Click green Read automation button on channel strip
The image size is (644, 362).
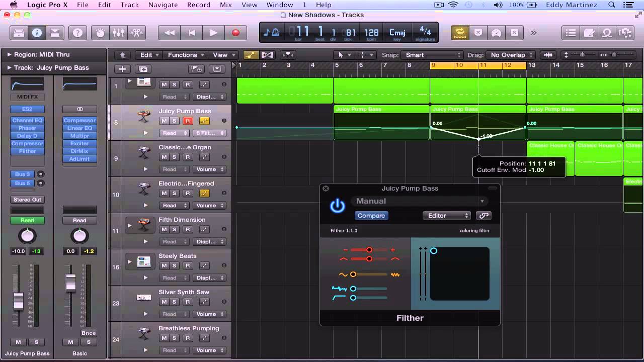click(27, 220)
